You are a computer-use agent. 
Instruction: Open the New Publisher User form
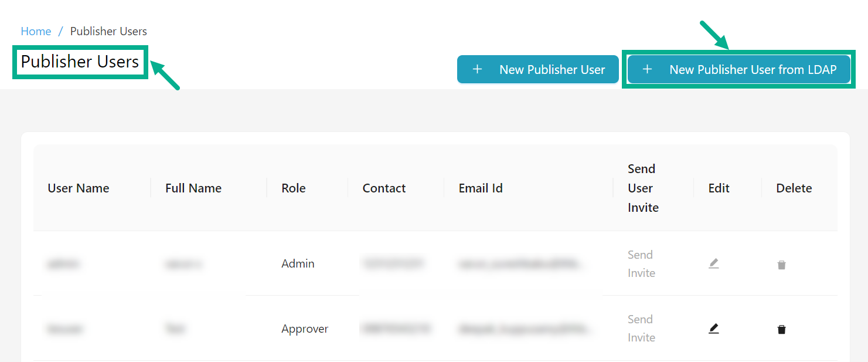click(x=537, y=69)
